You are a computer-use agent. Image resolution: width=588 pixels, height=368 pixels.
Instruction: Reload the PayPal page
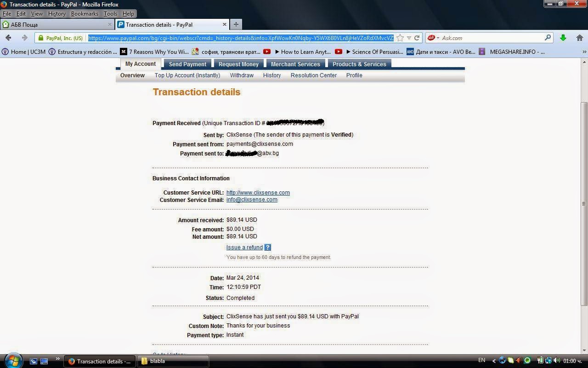coord(417,38)
